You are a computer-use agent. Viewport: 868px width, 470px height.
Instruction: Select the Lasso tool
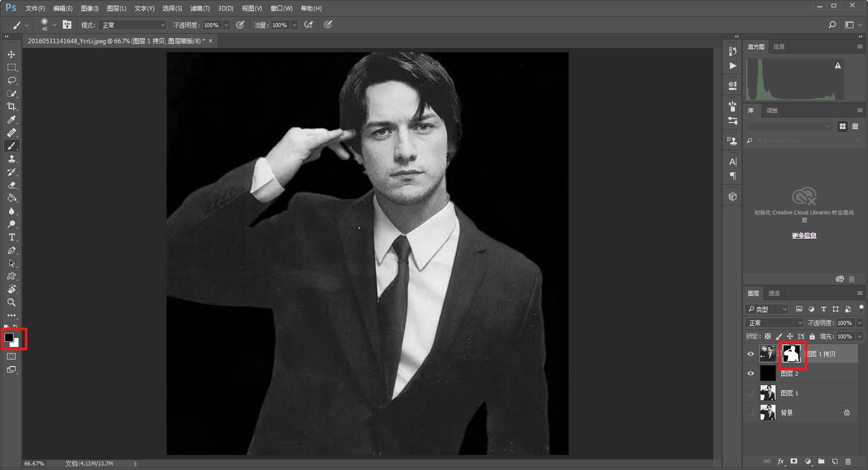coord(12,80)
